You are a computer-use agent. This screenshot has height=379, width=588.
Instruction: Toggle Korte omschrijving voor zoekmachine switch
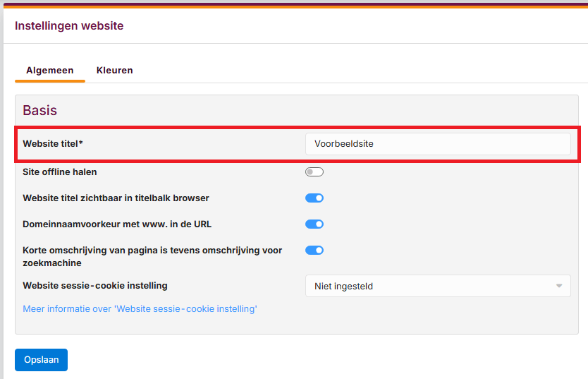[x=314, y=251]
